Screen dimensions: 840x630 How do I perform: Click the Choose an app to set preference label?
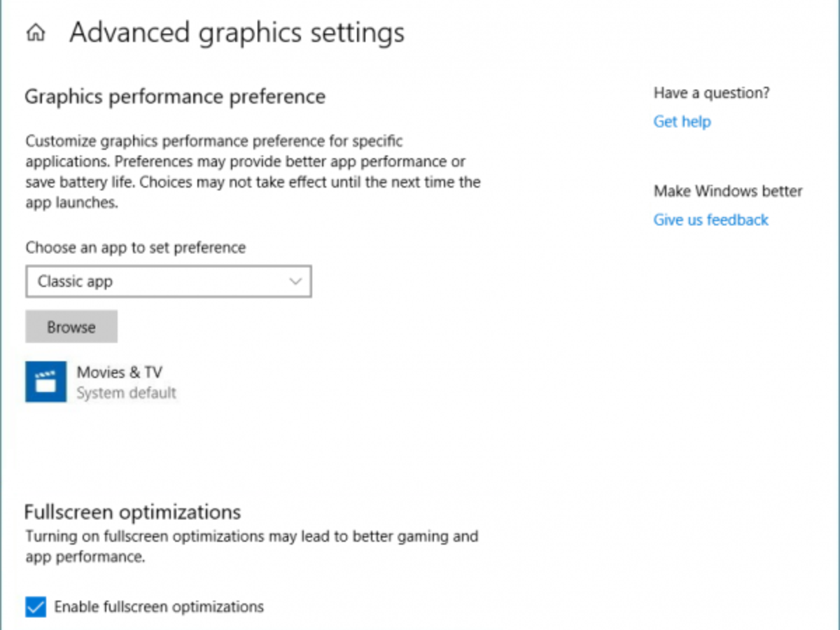tap(136, 247)
